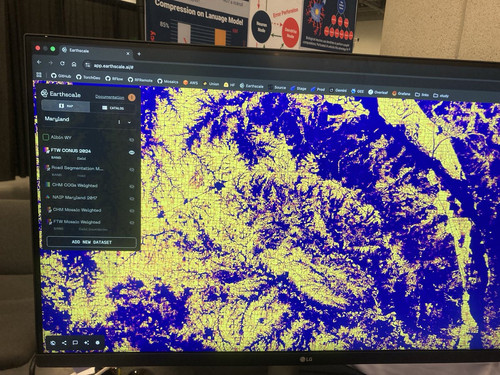The height and width of the screenshot is (375, 500).
Task: Open the Overleaf bookmark
Action: tap(378, 92)
